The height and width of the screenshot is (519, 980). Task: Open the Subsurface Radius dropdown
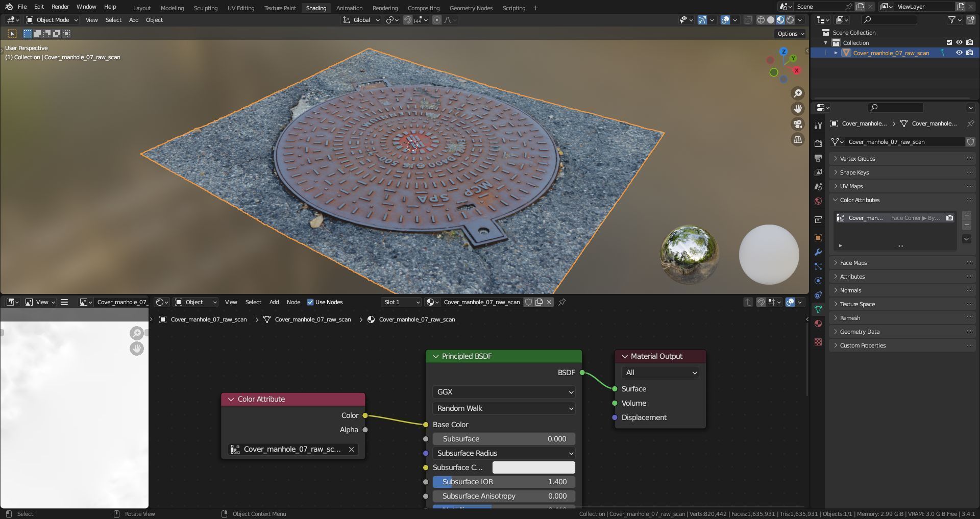[x=504, y=453]
